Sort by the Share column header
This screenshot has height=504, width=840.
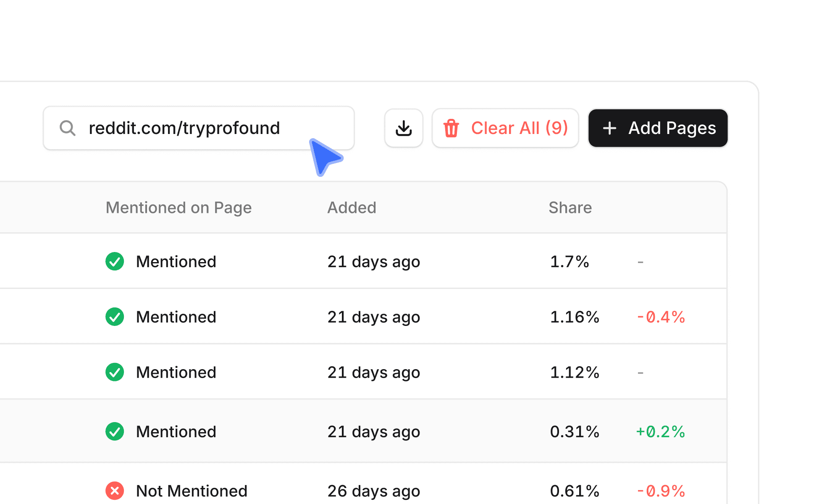click(x=570, y=207)
